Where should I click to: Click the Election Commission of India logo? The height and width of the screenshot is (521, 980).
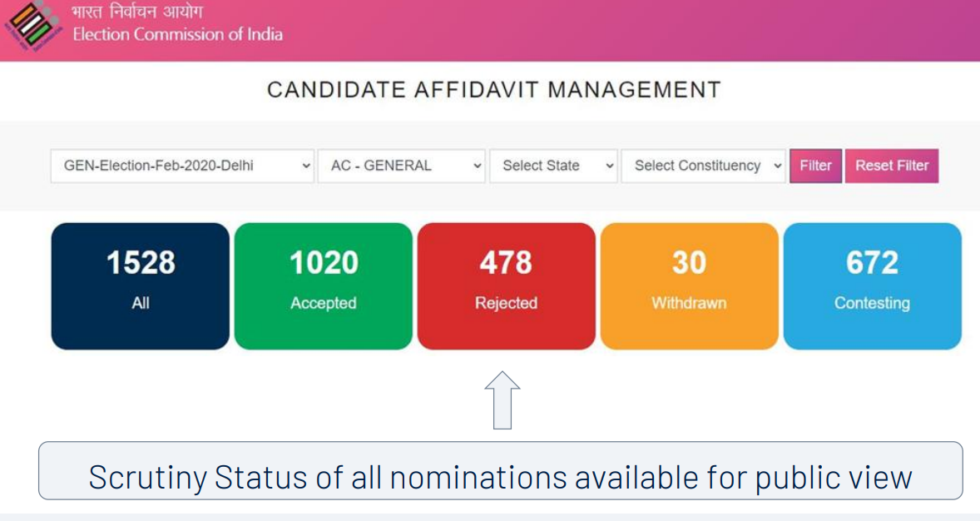(x=32, y=27)
